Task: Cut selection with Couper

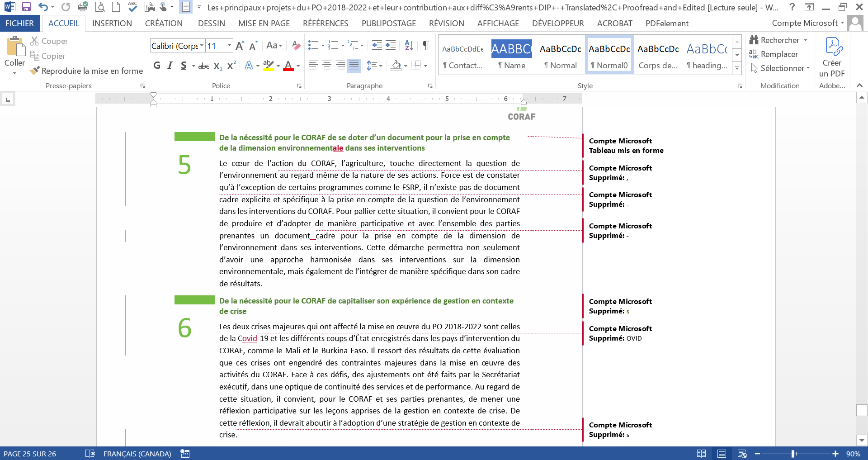Action: coord(49,41)
